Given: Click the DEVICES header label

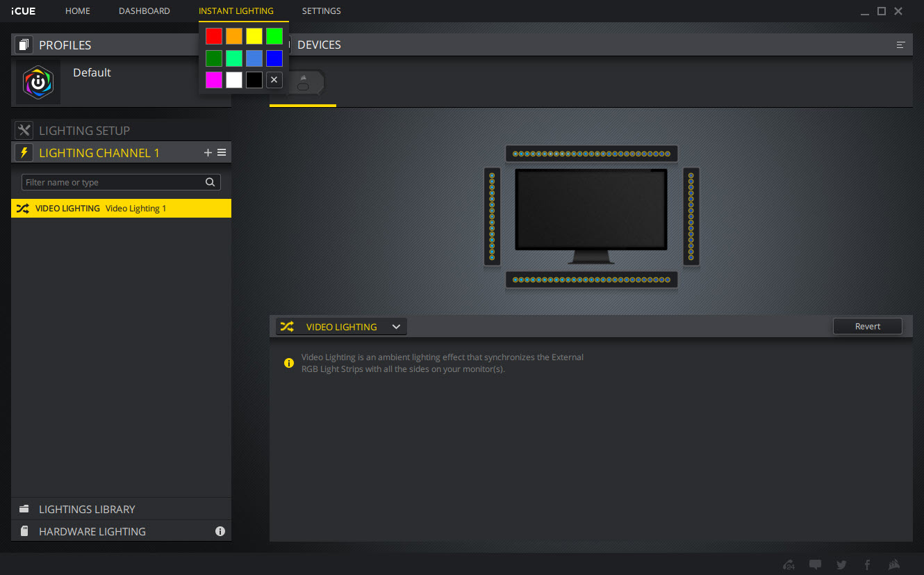Looking at the screenshot, I should pyautogui.click(x=319, y=44).
